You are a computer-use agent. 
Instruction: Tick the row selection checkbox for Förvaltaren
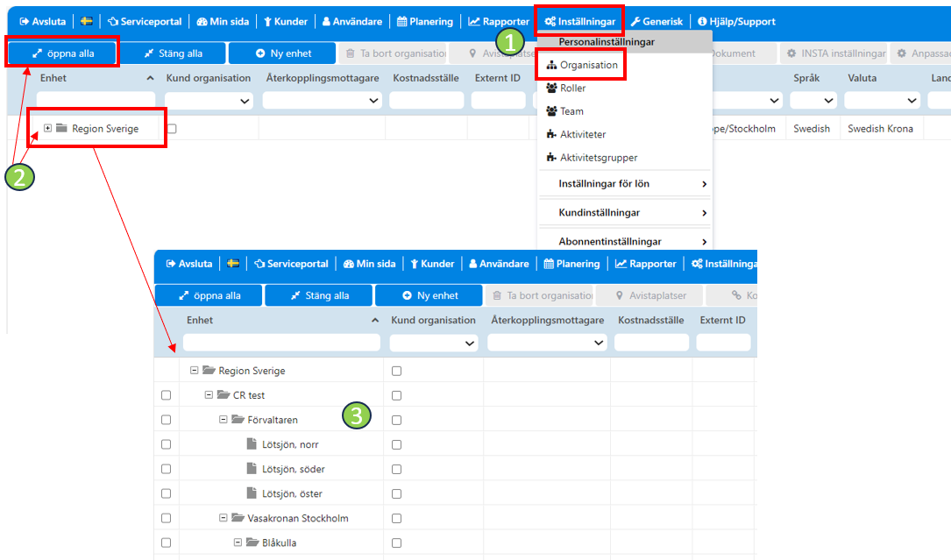(x=167, y=420)
